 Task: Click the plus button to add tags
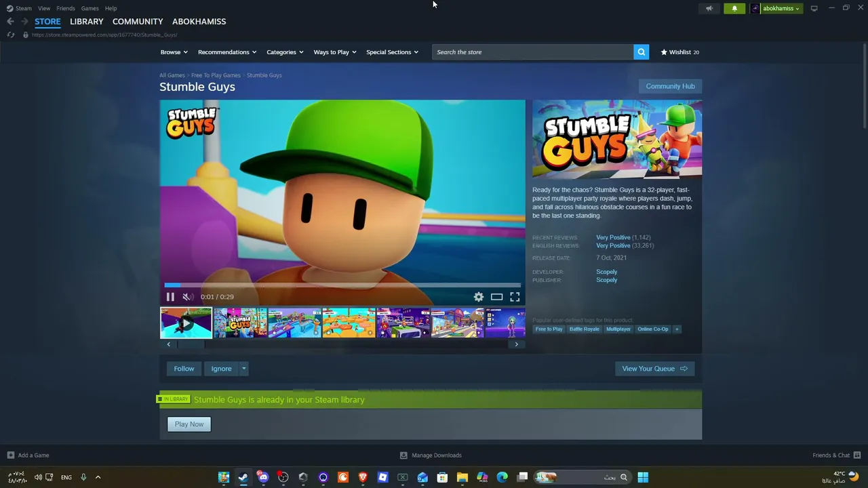pos(677,329)
